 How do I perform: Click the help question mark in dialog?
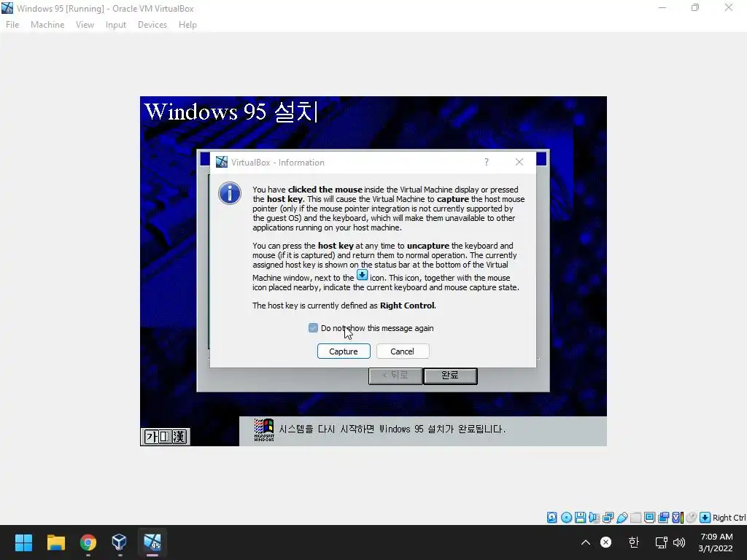click(487, 162)
